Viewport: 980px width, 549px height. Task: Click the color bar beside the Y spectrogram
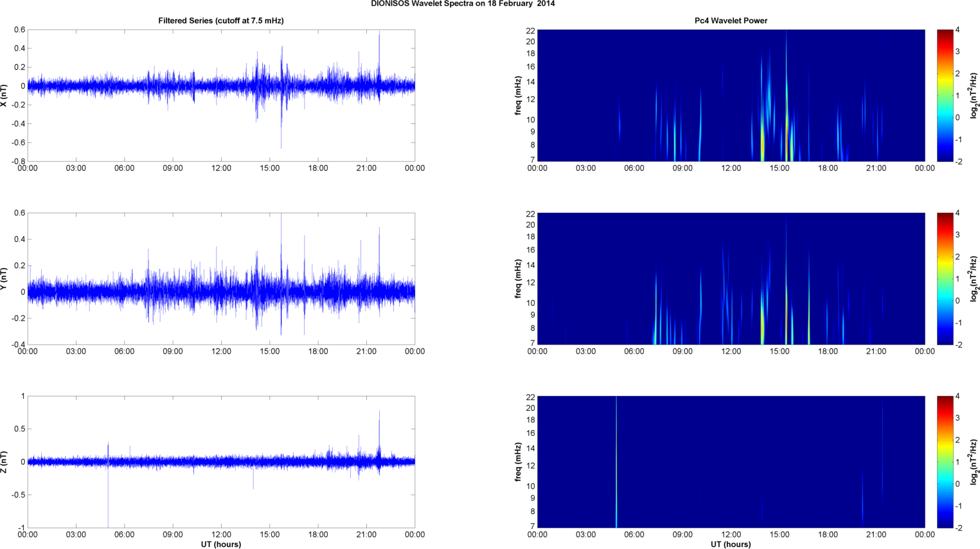pyautogui.click(x=945, y=278)
